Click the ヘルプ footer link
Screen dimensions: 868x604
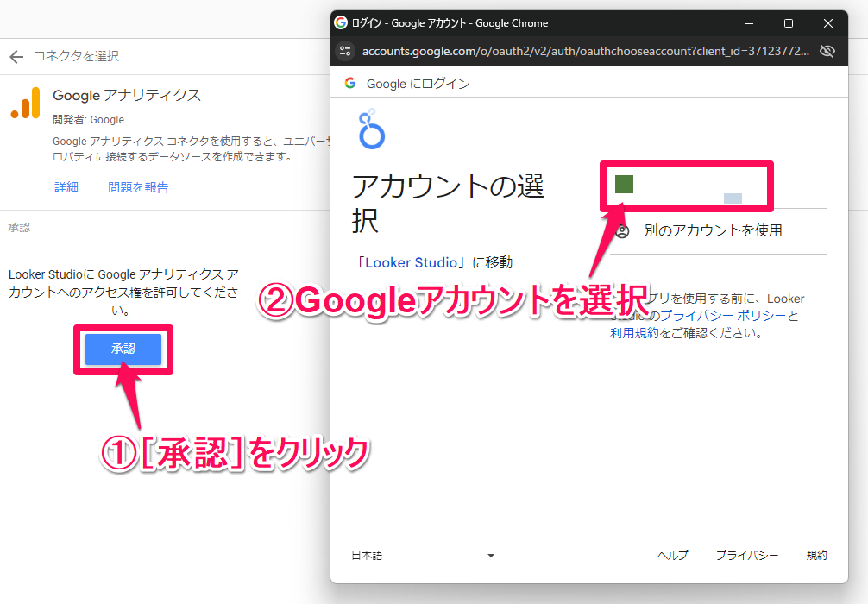click(x=673, y=556)
